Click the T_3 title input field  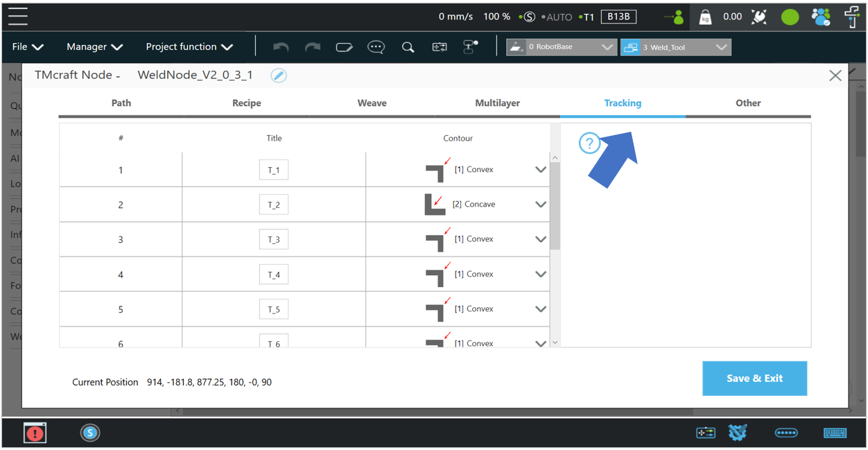pyautogui.click(x=274, y=240)
